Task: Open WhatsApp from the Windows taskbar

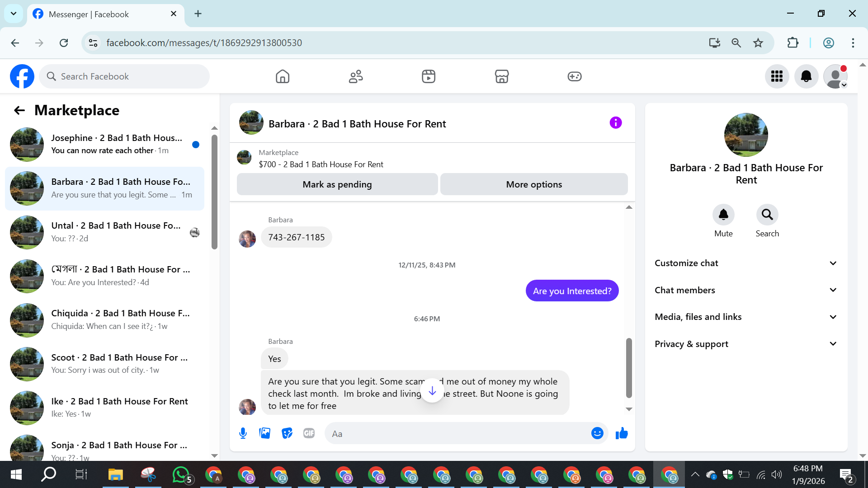Action: pyautogui.click(x=181, y=475)
